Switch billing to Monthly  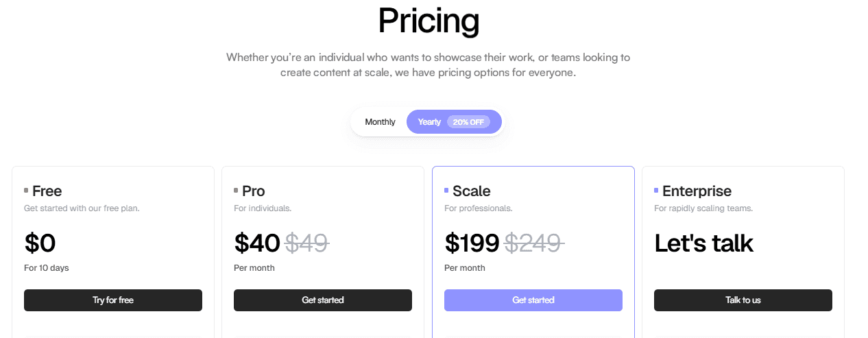pos(380,122)
